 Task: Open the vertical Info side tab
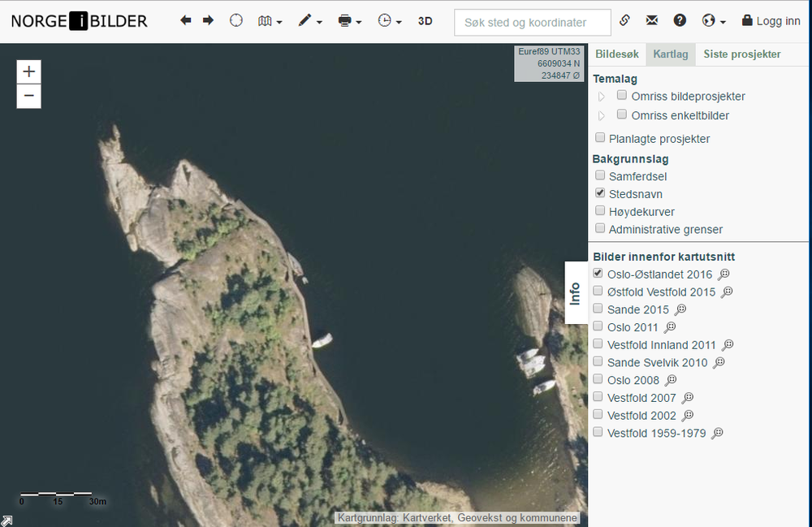pos(576,292)
